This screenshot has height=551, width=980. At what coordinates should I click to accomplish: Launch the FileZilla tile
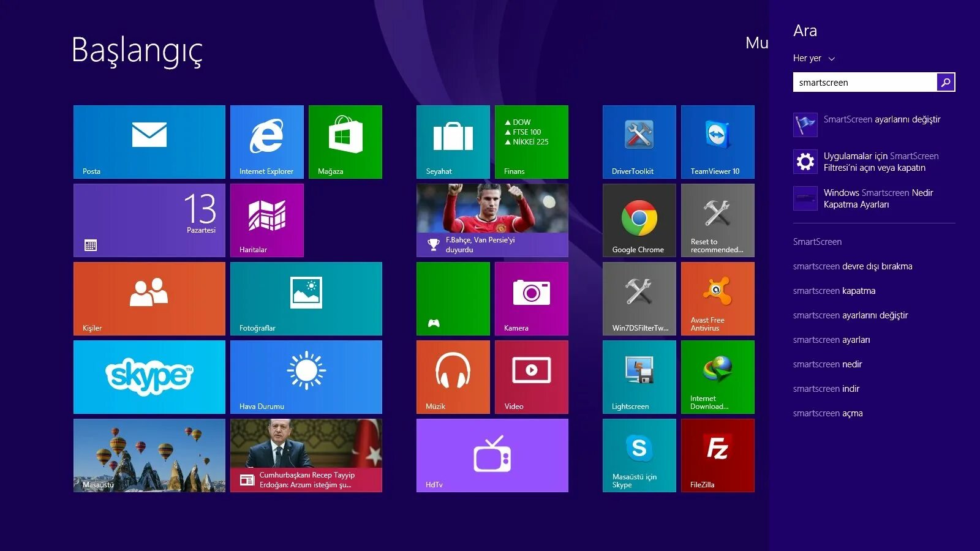point(718,455)
